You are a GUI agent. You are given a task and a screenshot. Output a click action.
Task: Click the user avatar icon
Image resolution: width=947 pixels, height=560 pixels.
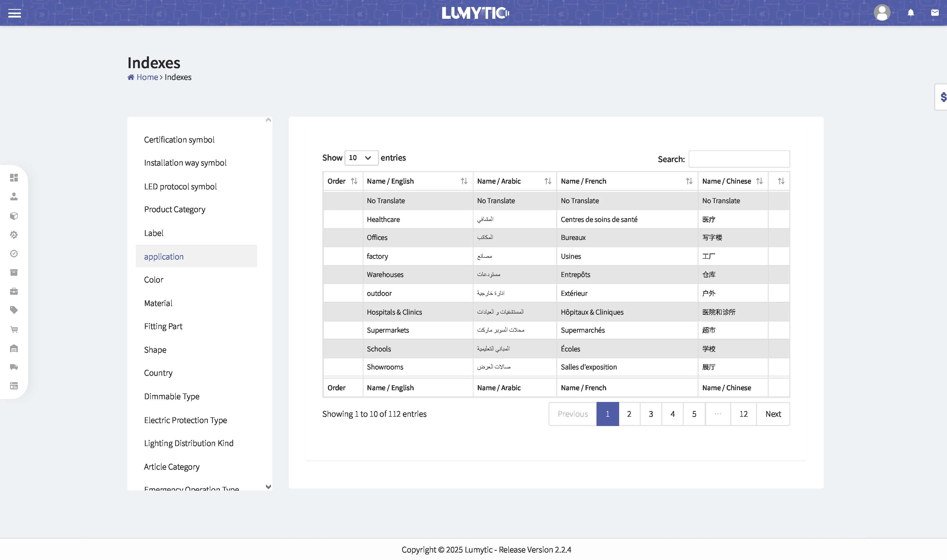pos(882,13)
